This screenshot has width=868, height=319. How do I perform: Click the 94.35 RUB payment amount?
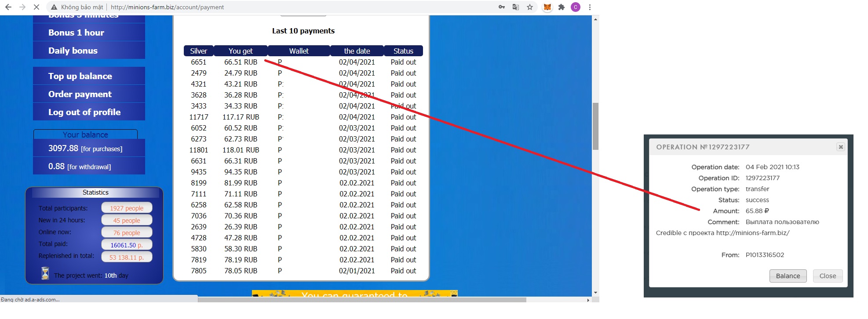241,172
